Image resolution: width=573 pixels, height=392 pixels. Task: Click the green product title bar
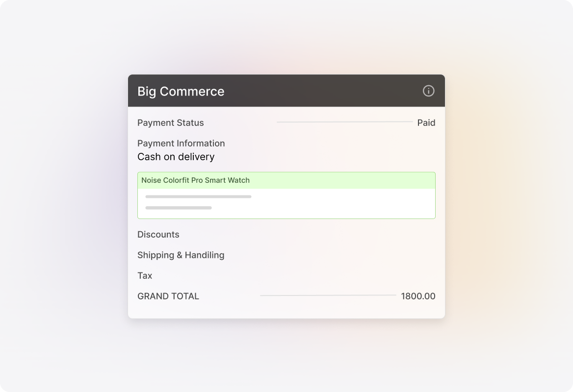[286, 180]
